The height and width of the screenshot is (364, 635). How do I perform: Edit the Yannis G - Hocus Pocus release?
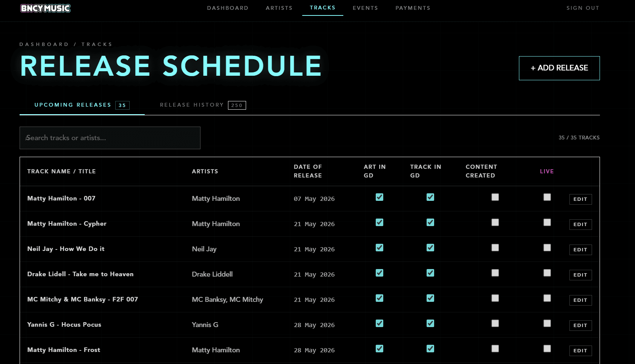click(580, 325)
